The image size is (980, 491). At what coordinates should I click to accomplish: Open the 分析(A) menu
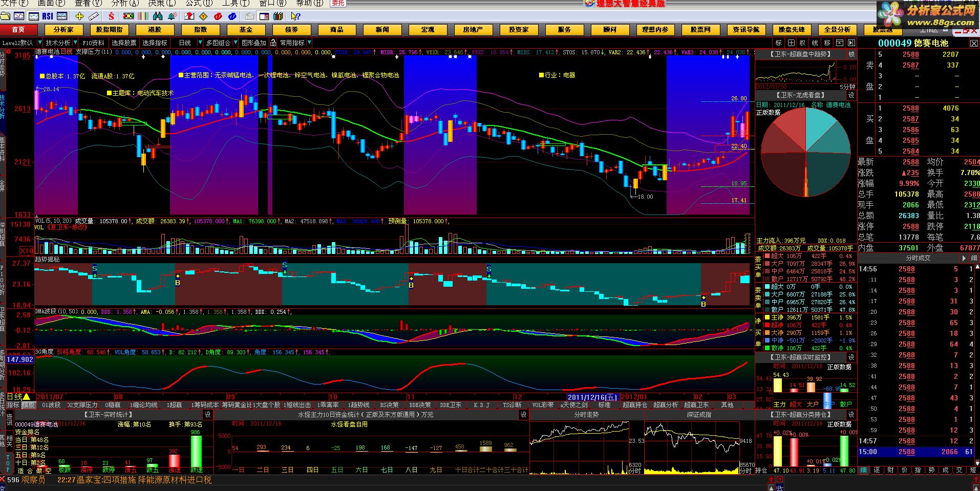[125, 3]
